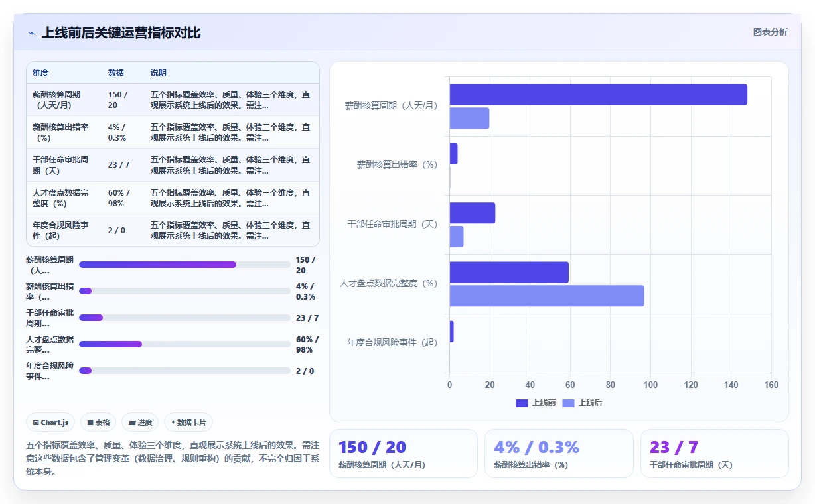
Task: Click the 薪酬核算出错率 progress bar
Action: click(x=185, y=291)
